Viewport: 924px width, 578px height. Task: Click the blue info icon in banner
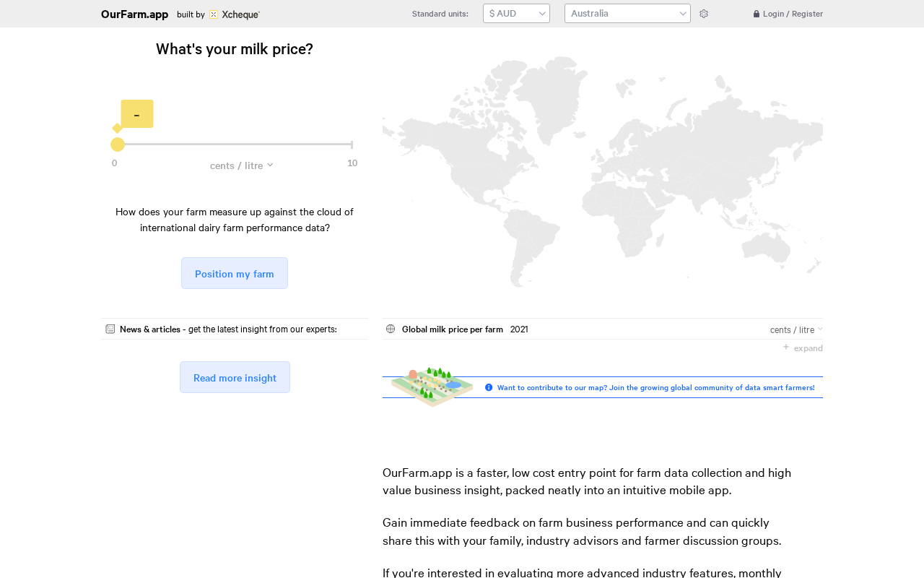point(489,387)
